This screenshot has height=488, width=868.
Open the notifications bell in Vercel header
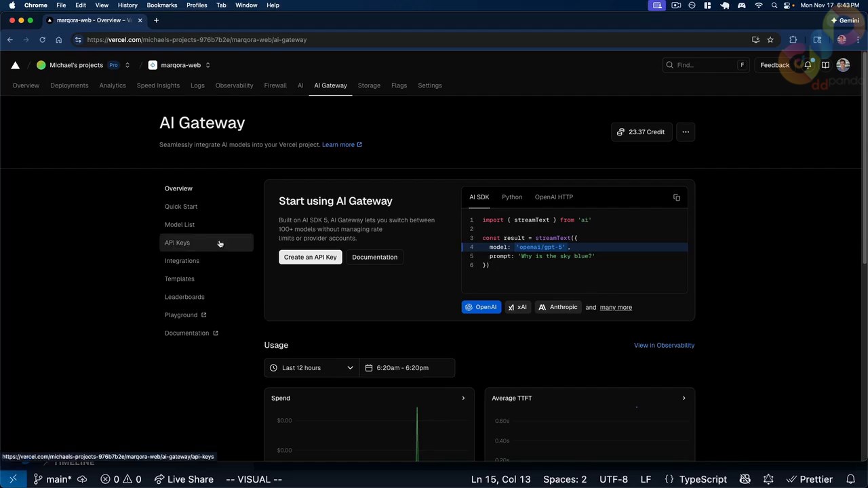808,65
